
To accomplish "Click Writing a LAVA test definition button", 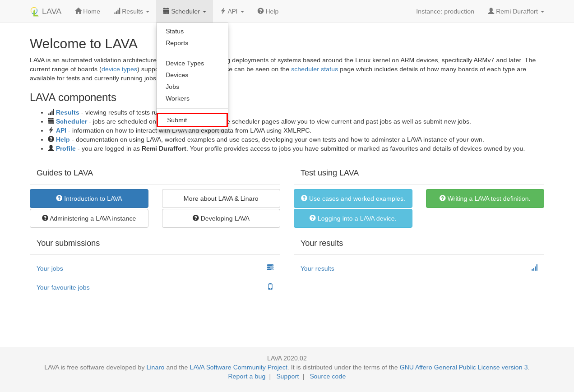I will 485,198.
